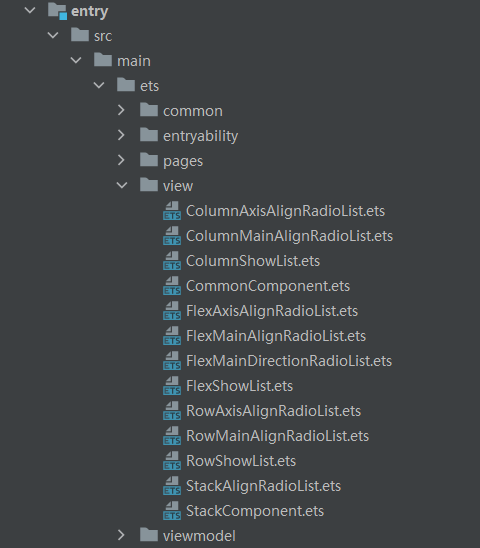Image resolution: width=480 pixels, height=548 pixels.
Task: Click ETS icon of RowAxisAlignRadioList.ets
Action: coord(172,411)
